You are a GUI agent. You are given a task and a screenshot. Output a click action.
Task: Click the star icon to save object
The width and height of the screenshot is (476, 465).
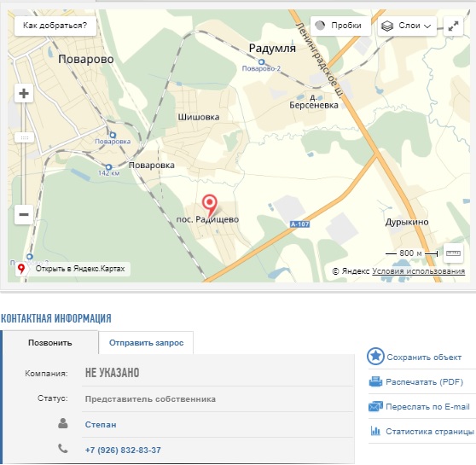[375, 357]
